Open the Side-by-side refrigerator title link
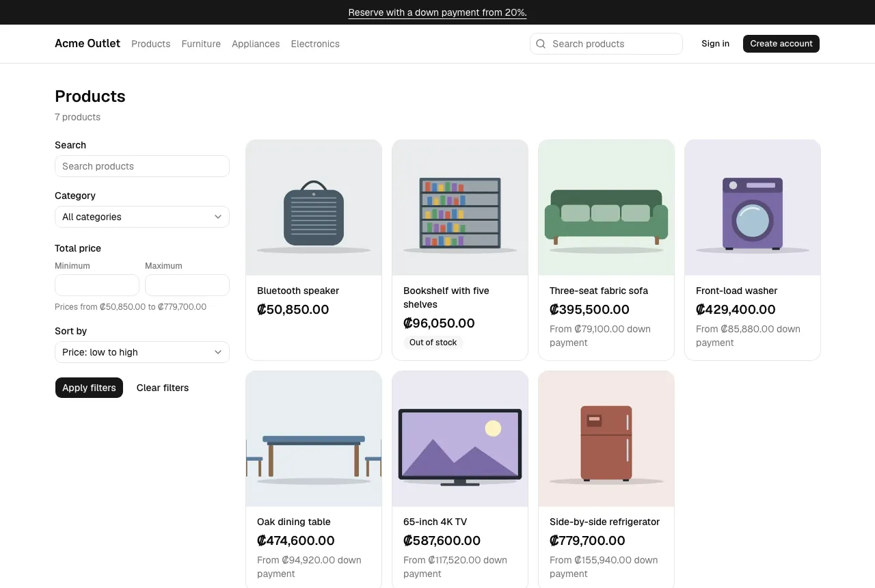Image resolution: width=875 pixels, height=588 pixels. pos(604,522)
